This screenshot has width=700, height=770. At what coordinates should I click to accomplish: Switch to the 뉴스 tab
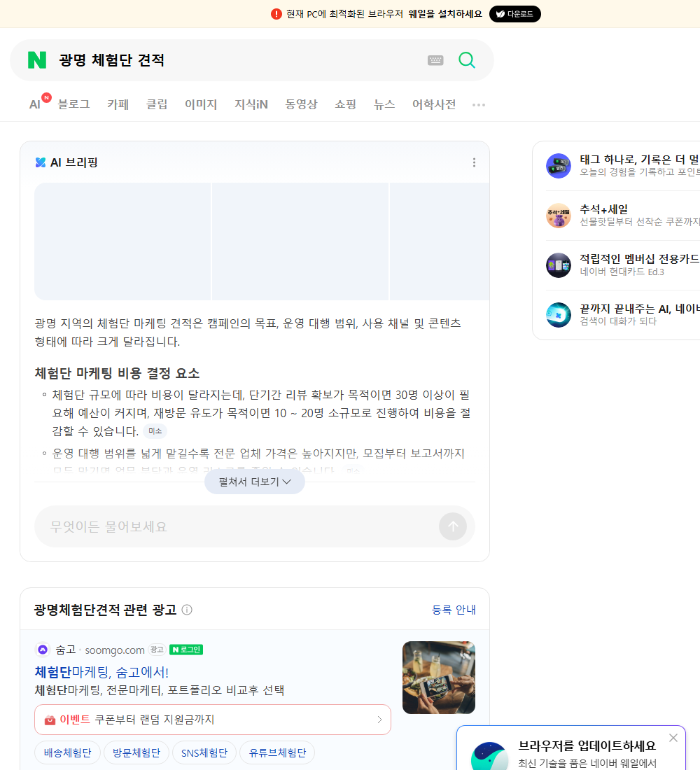[x=384, y=104]
